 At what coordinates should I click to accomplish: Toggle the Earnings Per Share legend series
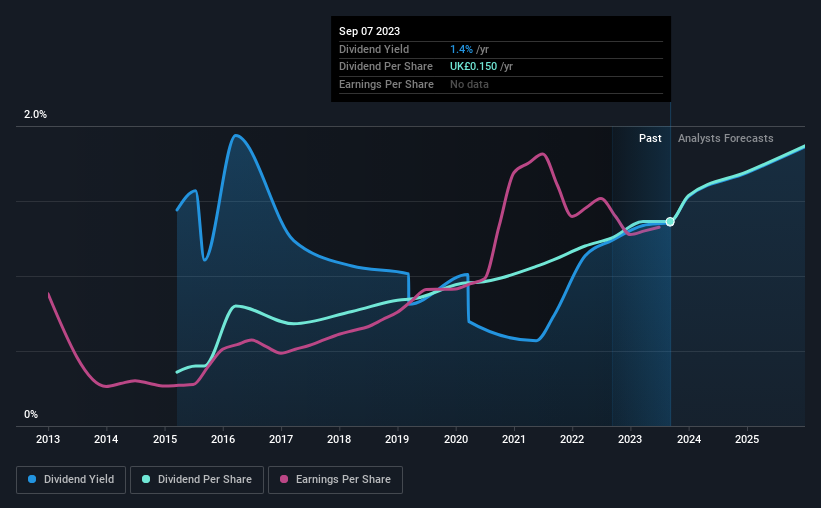point(335,480)
